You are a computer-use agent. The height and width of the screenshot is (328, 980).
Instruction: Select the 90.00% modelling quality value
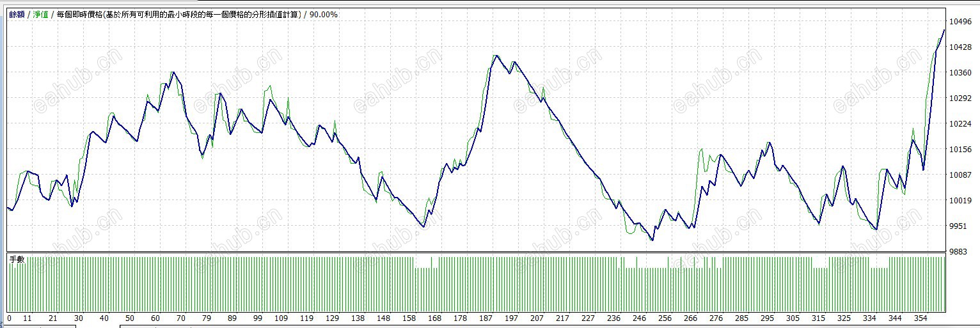[x=324, y=14]
